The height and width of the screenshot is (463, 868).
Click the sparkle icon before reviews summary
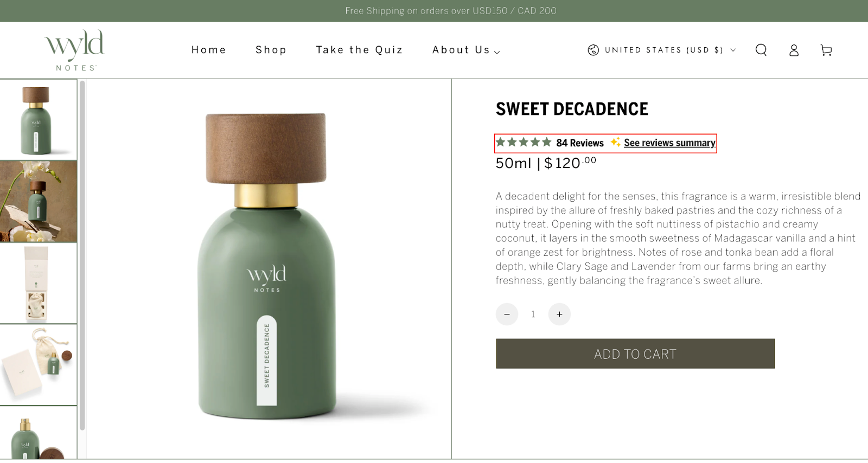(x=615, y=143)
